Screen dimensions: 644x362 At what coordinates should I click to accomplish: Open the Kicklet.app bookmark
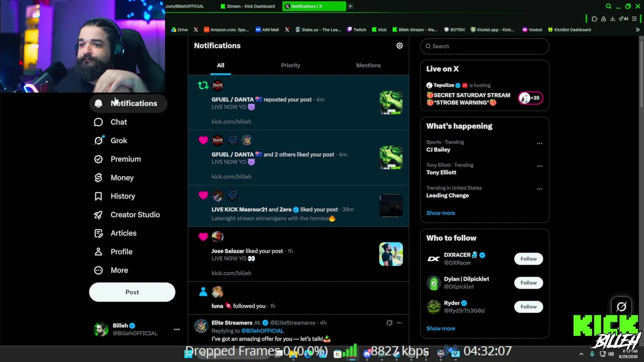tap(493, 30)
